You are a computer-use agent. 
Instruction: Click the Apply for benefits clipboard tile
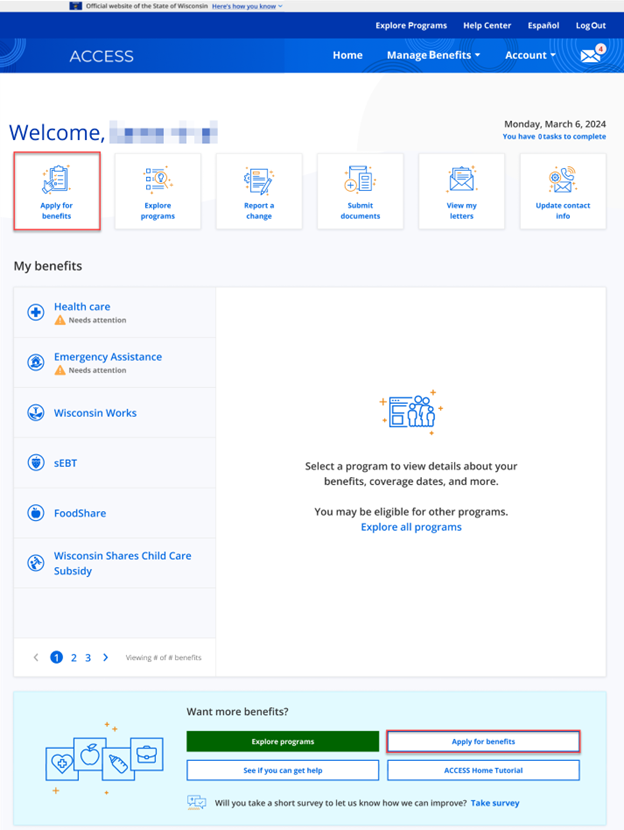[57, 191]
